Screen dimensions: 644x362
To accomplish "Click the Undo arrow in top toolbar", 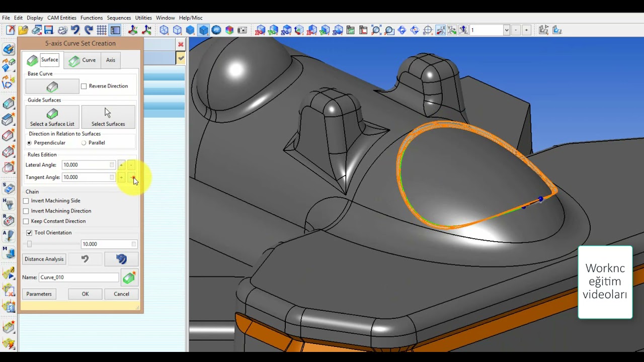I will [x=75, y=30].
